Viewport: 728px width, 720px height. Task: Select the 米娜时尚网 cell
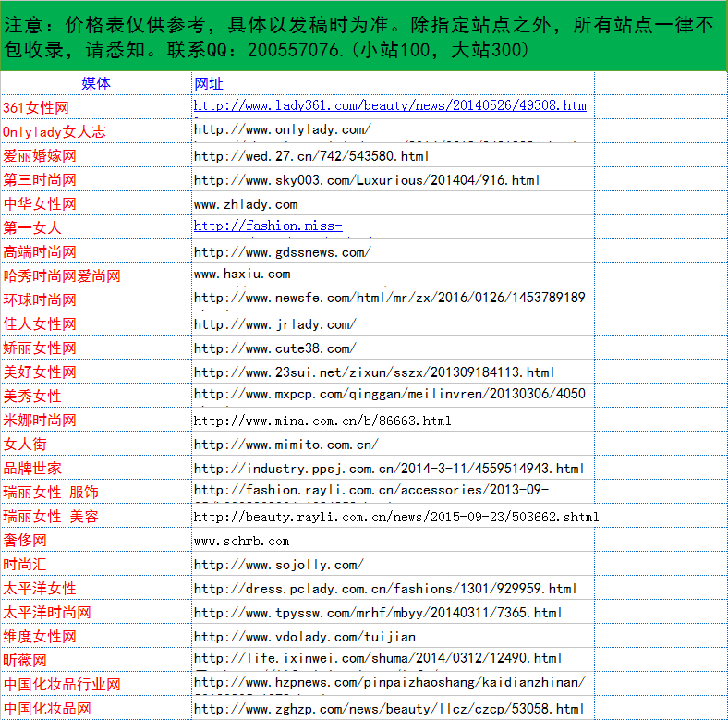pos(96,420)
